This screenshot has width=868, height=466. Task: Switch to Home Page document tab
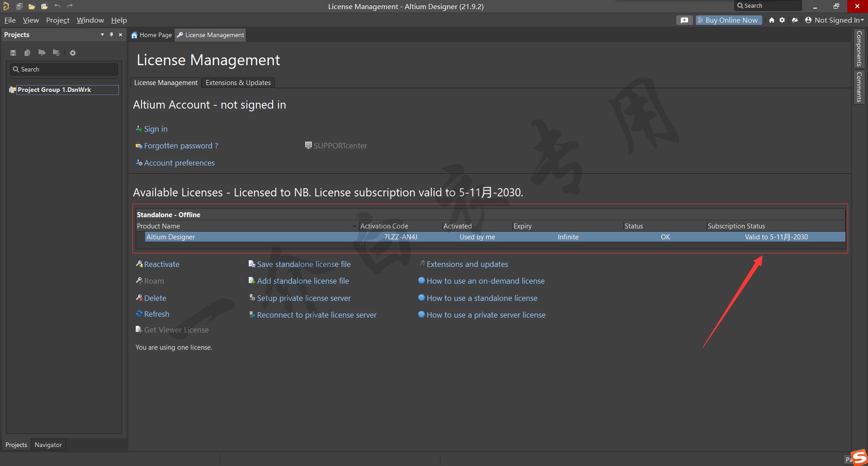151,35
